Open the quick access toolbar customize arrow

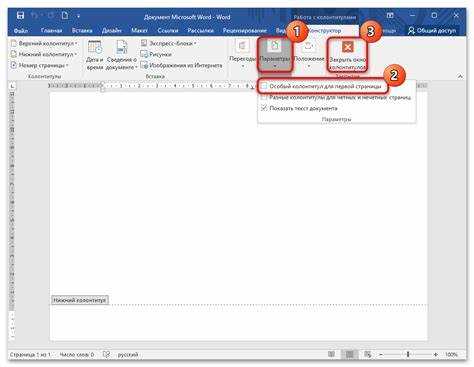(79, 16)
